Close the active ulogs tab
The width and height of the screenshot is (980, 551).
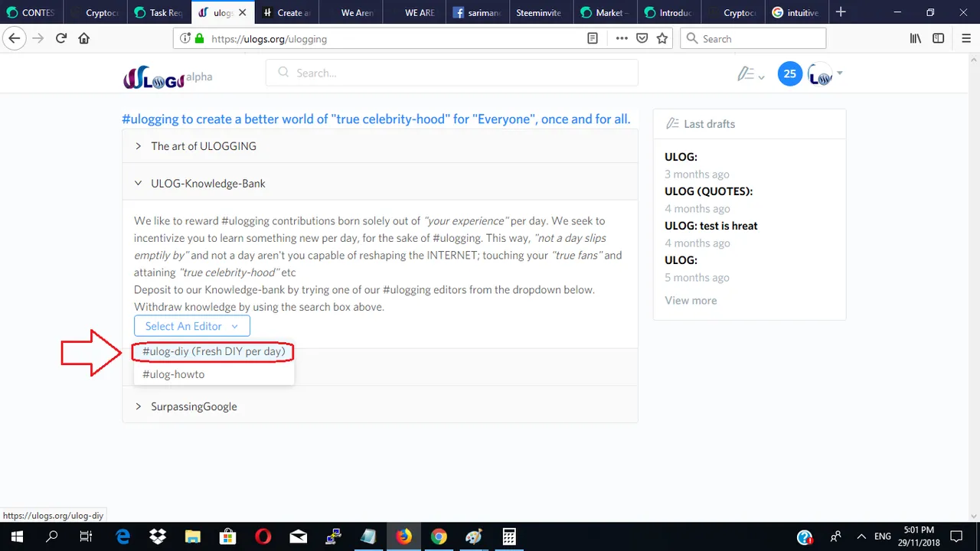pyautogui.click(x=243, y=13)
